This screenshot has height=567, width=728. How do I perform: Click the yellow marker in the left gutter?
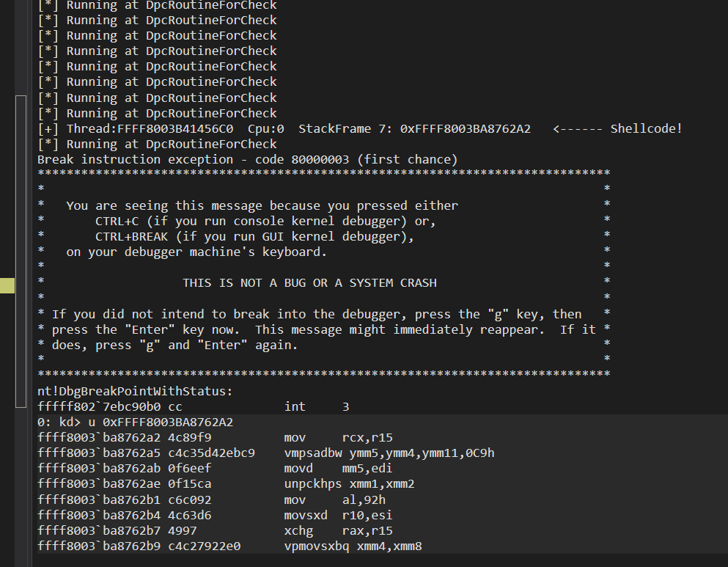(7, 285)
